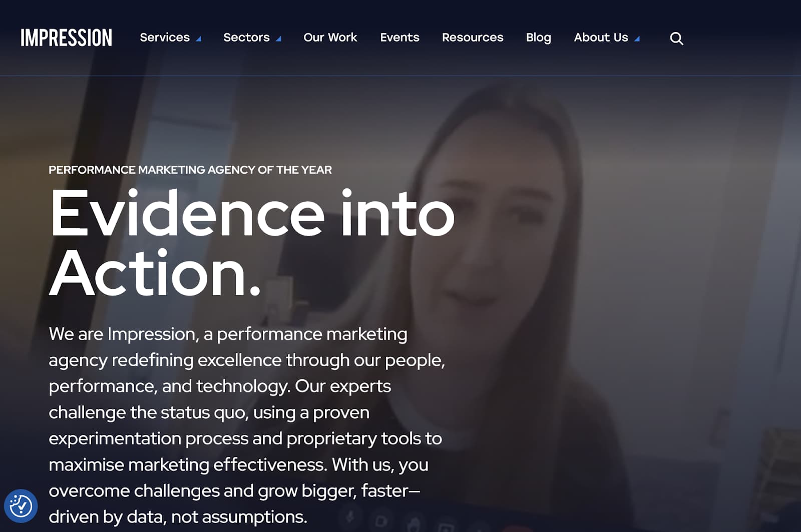Click the faint microphone icon in video
The image size is (801, 532).
point(350,516)
